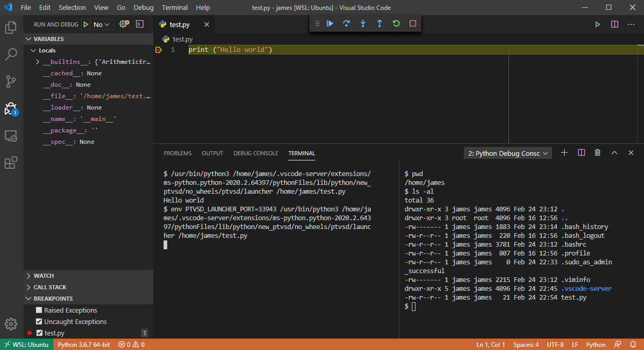Image resolution: width=644 pixels, height=350 pixels.
Task: Open the Manage gear in activity bar
Action: (11, 324)
